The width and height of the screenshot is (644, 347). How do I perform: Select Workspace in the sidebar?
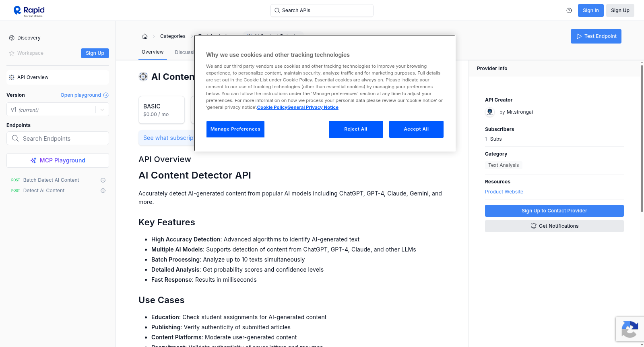coord(30,53)
